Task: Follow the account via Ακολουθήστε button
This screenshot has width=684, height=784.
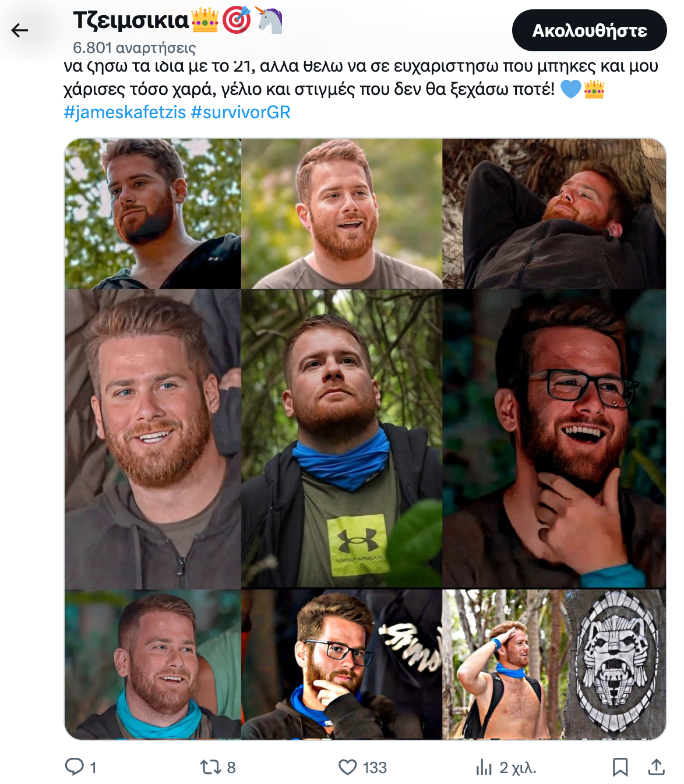Action: click(x=589, y=30)
